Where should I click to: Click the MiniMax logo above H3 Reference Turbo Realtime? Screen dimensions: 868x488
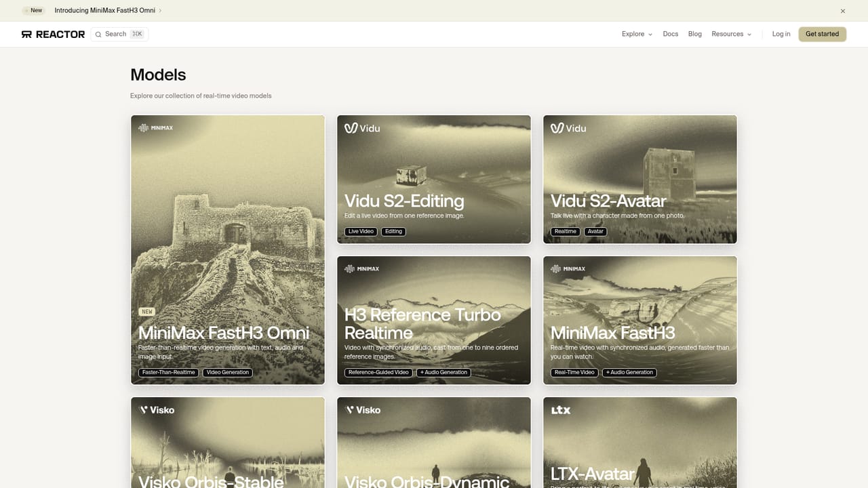coord(361,268)
